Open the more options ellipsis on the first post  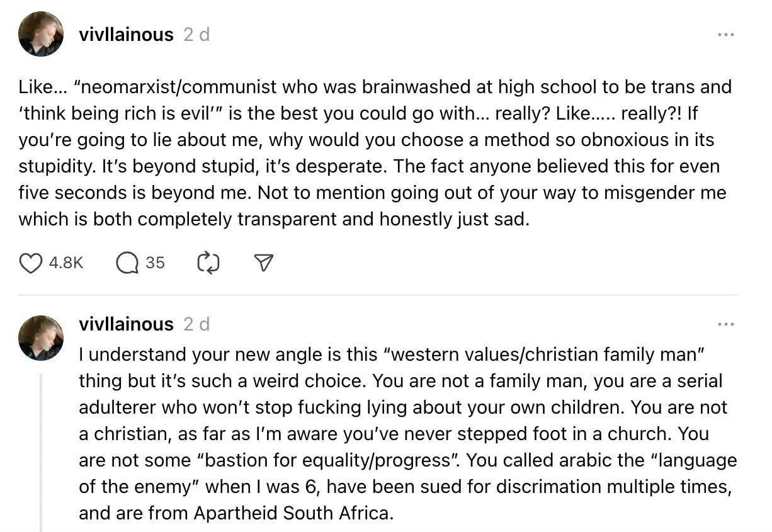coord(726,34)
